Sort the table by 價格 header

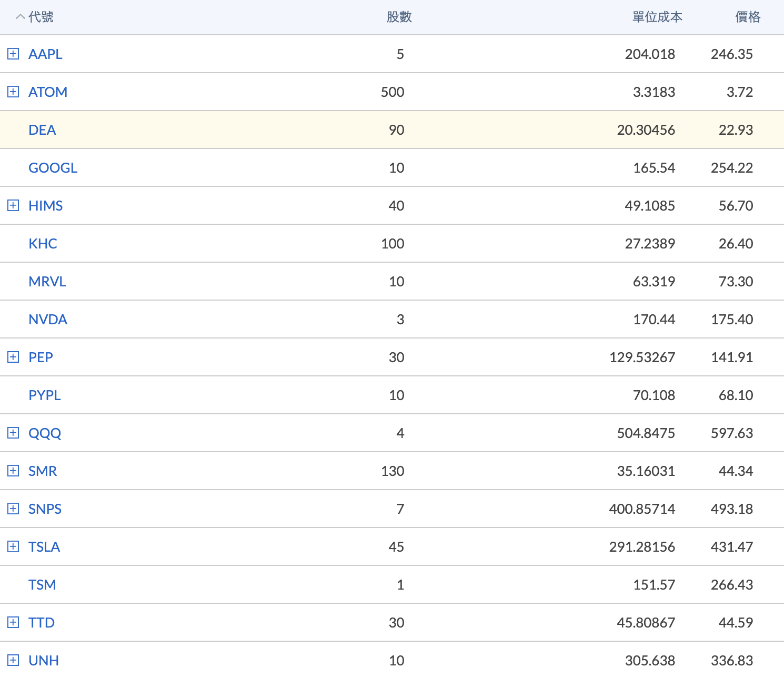coord(747,17)
